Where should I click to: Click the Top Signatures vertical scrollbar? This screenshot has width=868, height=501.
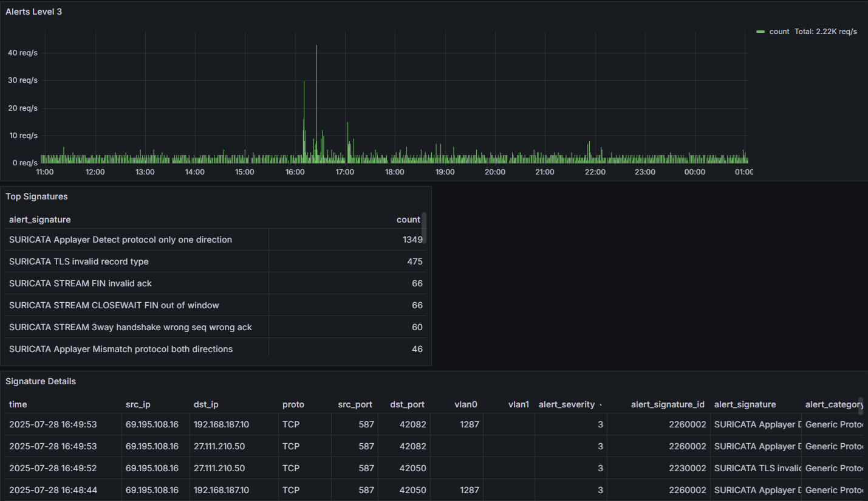pos(424,228)
